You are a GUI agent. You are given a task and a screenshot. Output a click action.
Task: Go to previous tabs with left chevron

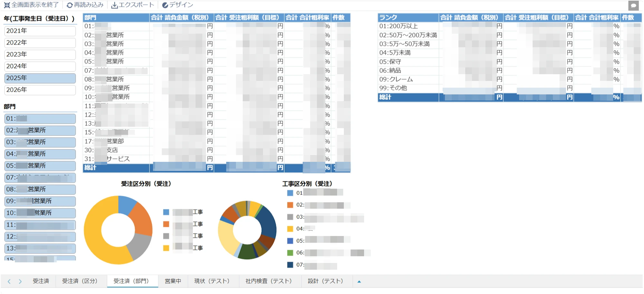9,281
